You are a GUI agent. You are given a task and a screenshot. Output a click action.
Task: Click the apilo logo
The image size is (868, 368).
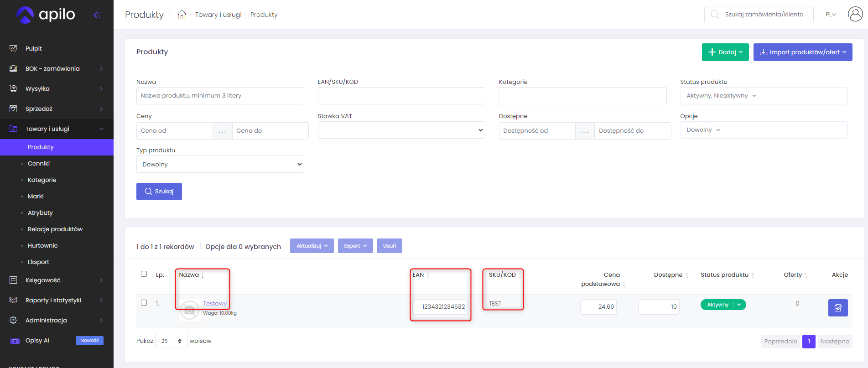[x=46, y=15]
